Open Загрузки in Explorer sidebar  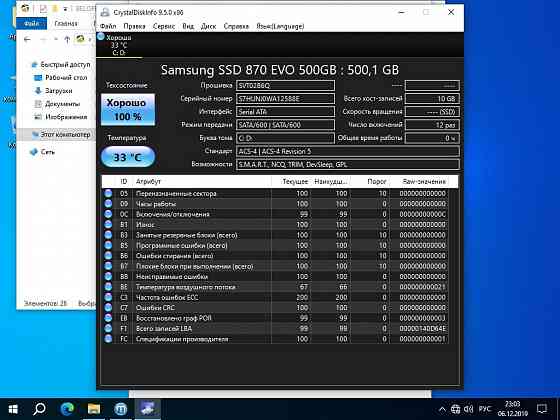click(59, 91)
